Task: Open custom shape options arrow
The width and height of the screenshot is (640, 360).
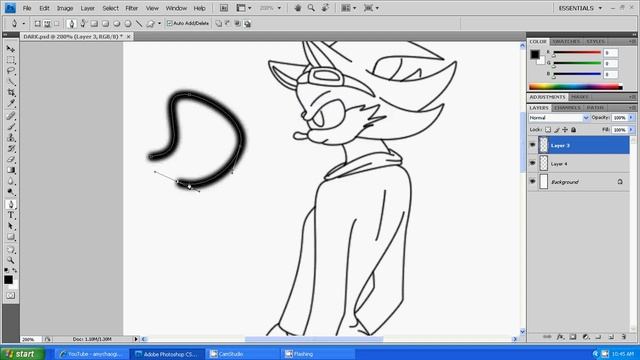Action: pos(159,24)
